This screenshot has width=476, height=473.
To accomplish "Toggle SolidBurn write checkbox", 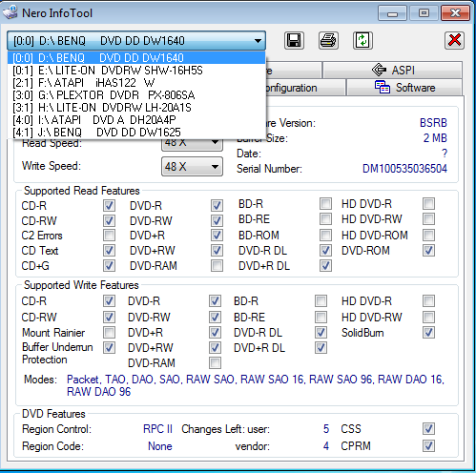I will (428, 333).
